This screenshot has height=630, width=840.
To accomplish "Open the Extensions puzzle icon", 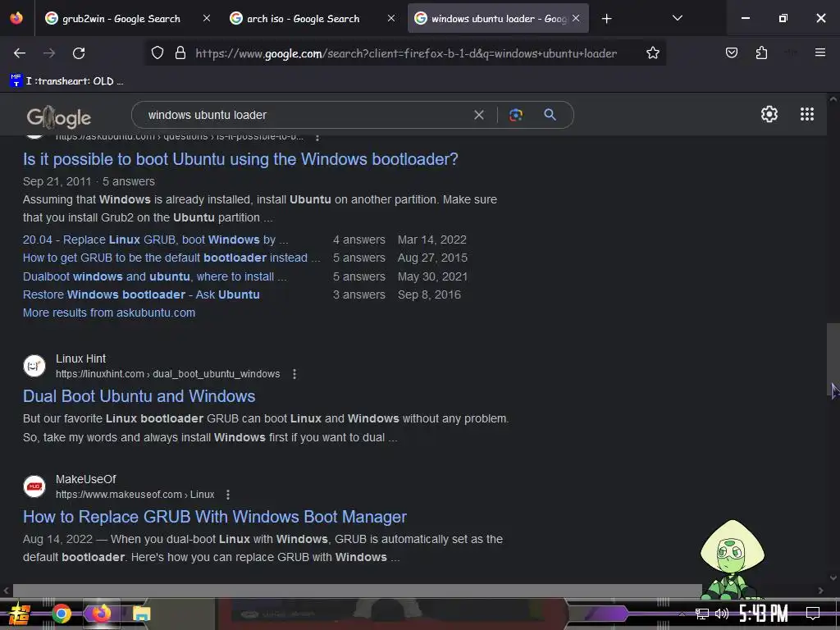I will (x=761, y=52).
